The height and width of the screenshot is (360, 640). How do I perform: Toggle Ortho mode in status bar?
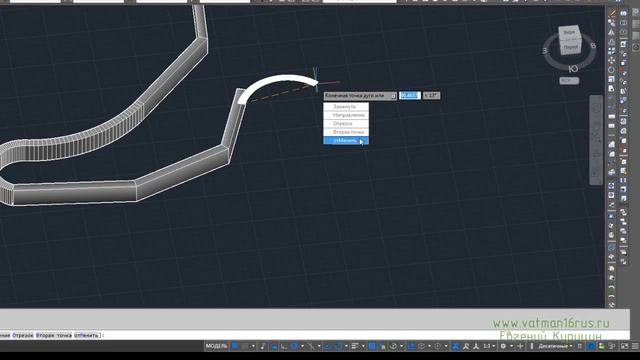point(284,346)
